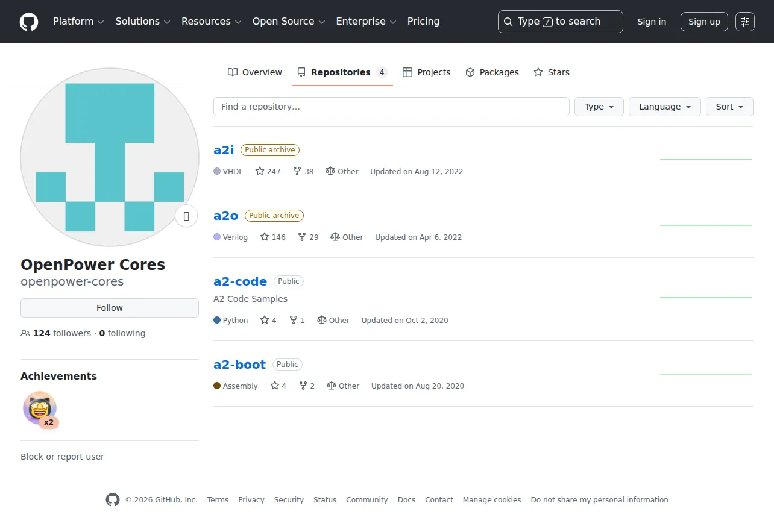Click the status emoji button on avatar
This screenshot has height=532, width=774.
tap(186, 216)
